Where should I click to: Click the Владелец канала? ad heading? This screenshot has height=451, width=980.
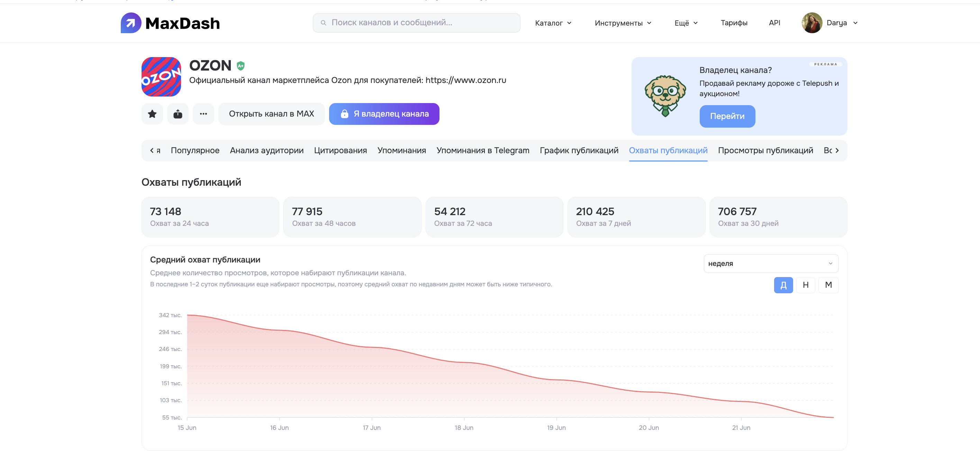point(735,70)
